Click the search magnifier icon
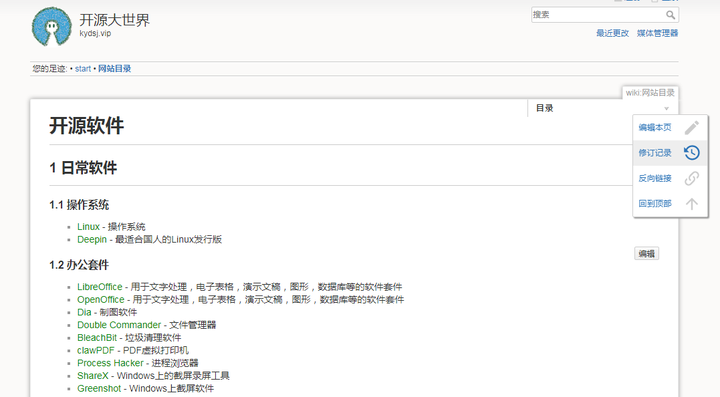 670,15
